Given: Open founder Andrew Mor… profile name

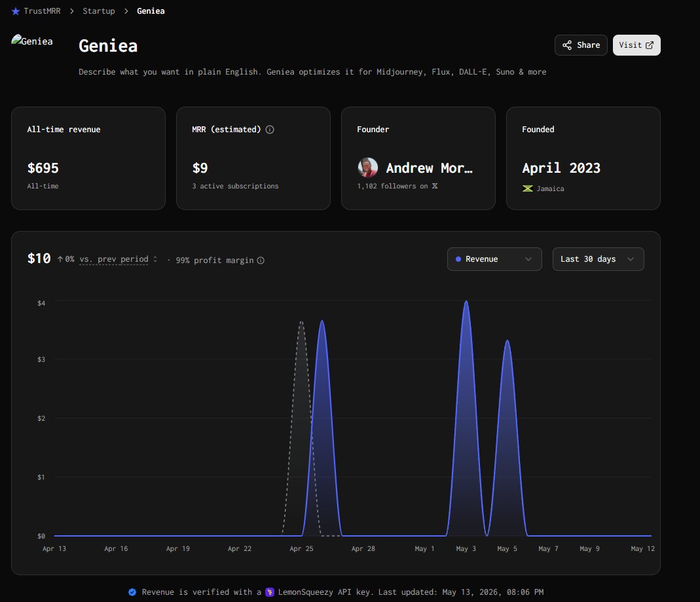Looking at the screenshot, I should pyautogui.click(x=429, y=168).
